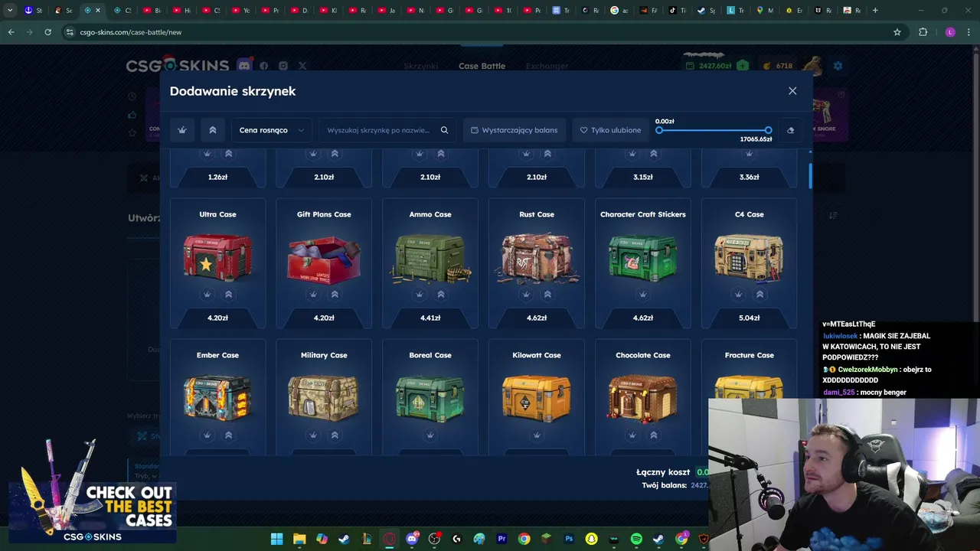Screen dimensions: 980x551
Task: Click the double-chevron icon under Chocolate Case
Action: click(654, 435)
